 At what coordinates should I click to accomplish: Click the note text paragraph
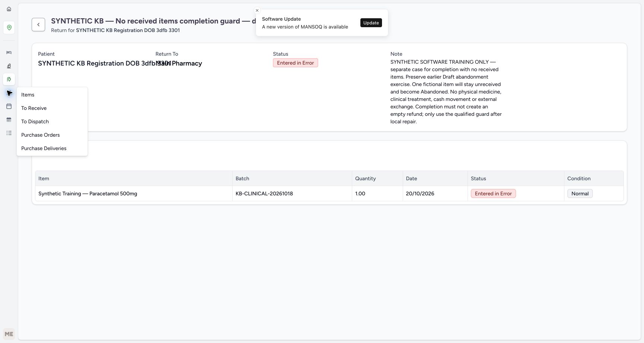(x=446, y=92)
